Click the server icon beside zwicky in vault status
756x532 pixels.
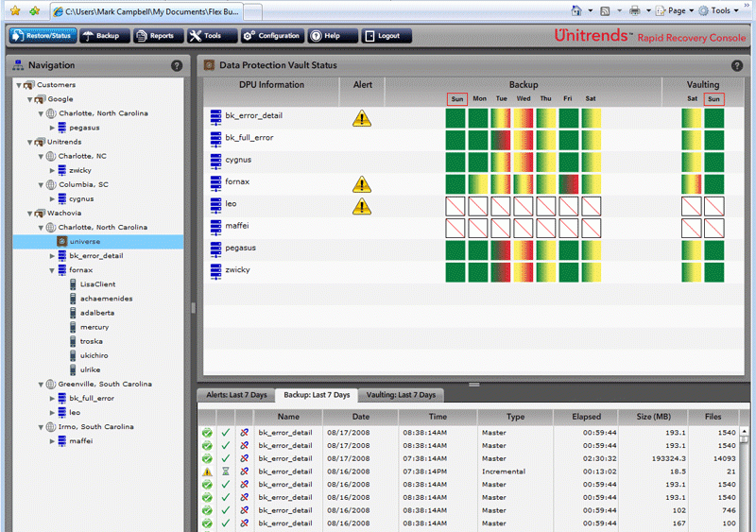click(x=215, y=271)
